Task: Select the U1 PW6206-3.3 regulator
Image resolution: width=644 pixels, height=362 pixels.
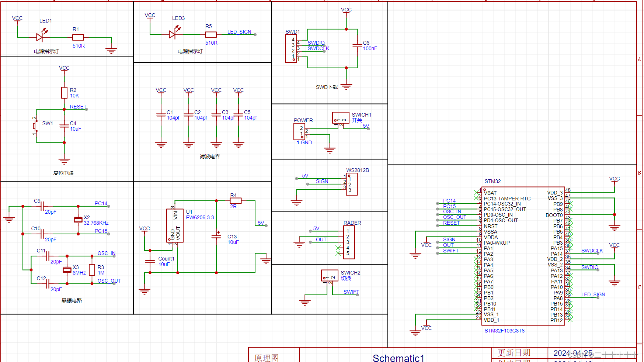Action: pyautogui.click(x=175, y=225)
